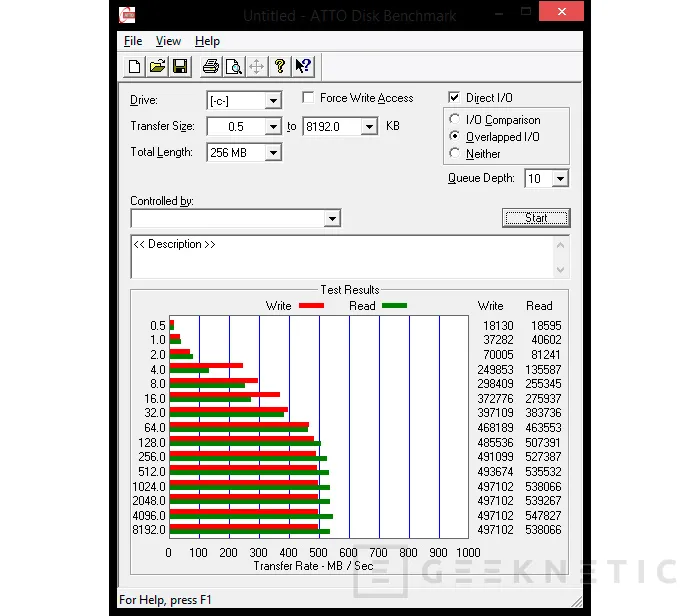Click green Read legend color swatch
This screenshot has width=700, height=616.
pos(395,306)
